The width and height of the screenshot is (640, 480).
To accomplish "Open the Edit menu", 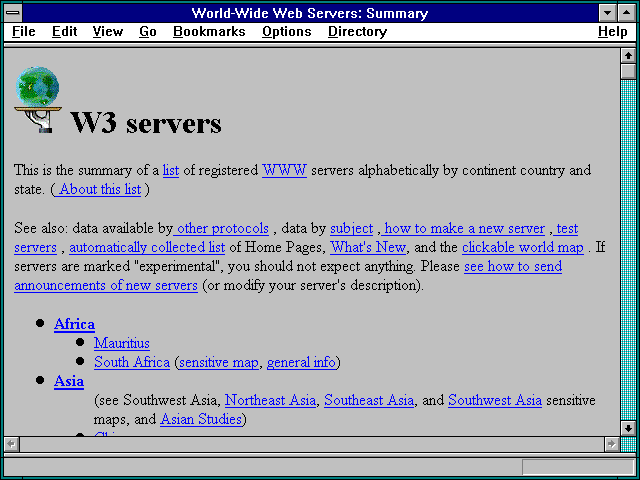I will tap(64, 32).
